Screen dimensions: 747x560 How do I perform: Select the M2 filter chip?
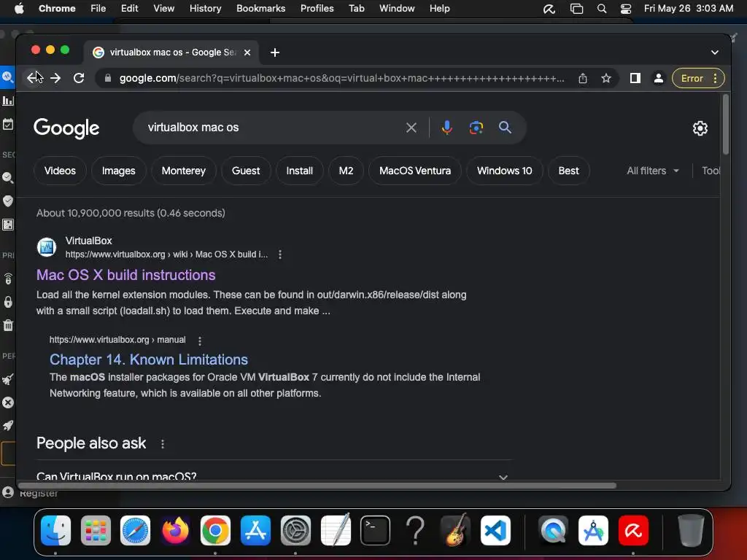pyautogui.click(x=346, y=171)
